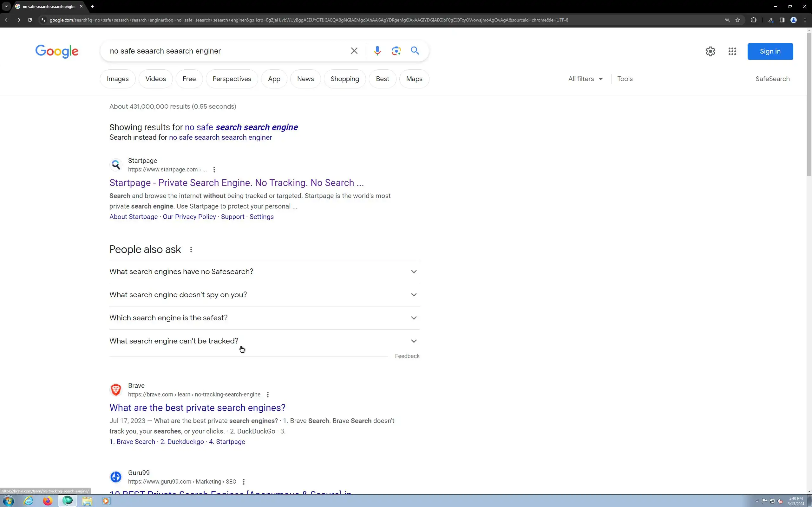
Task: Open the All filters dropdown
Action: 585,79
